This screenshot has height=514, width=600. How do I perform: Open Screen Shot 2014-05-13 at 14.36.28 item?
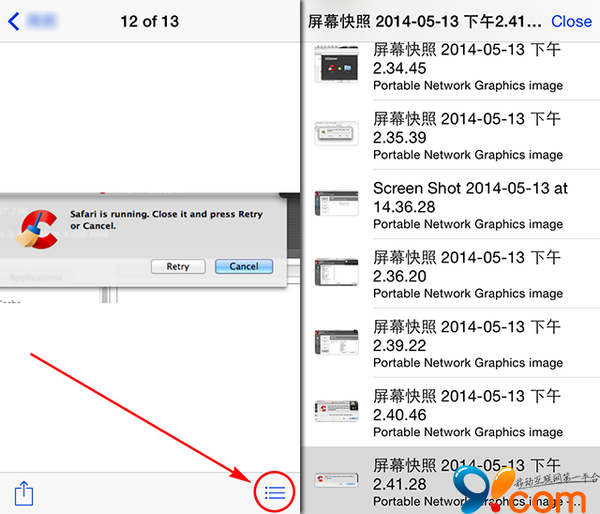(x=451, y=204)
